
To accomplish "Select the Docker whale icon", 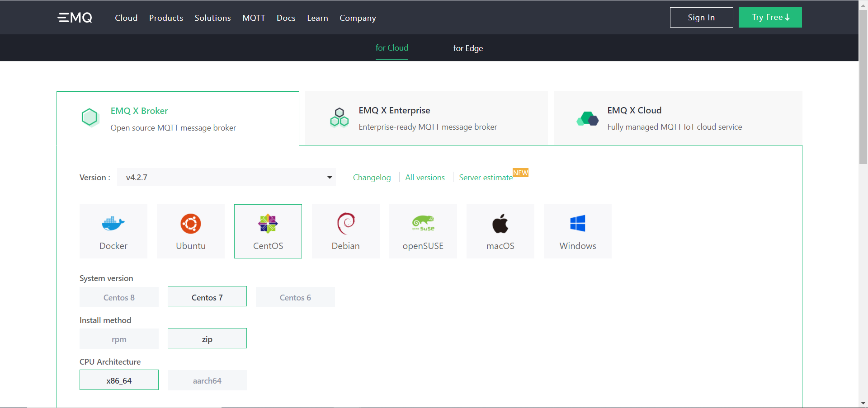I will [113, 223].
